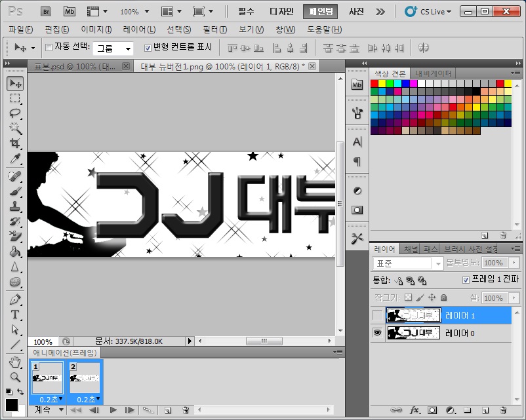Click the black foreground color swatch
The height and width of the screenshot is (420, 526).
click(x=11, y=404)
